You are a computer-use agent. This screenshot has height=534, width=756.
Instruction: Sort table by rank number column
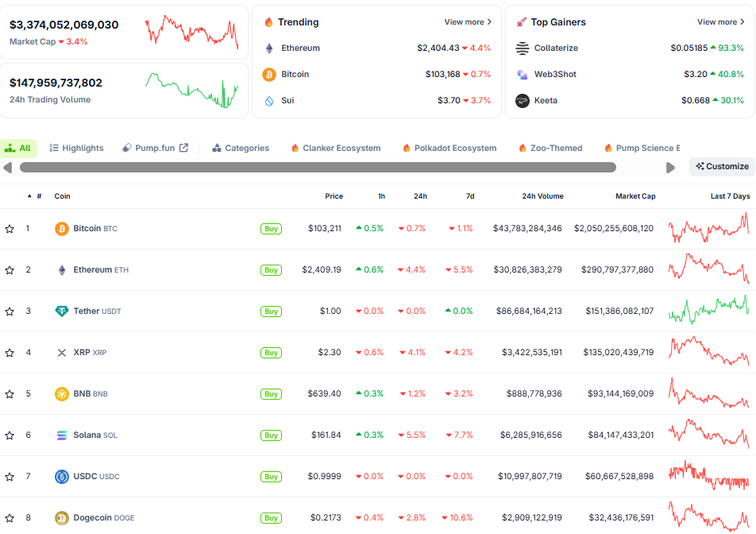38,196
